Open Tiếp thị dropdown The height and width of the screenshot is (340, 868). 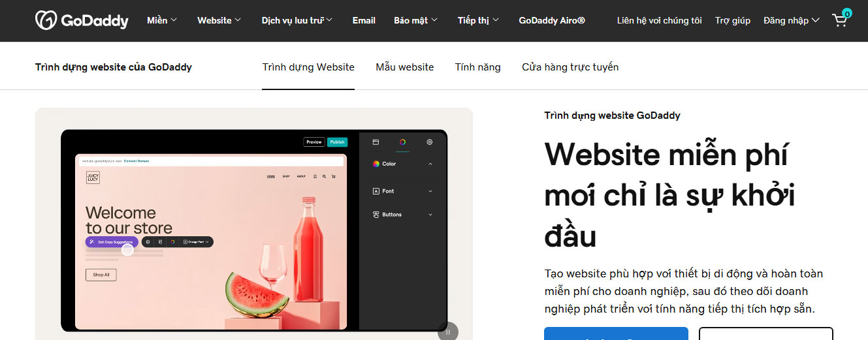(479, 20)
